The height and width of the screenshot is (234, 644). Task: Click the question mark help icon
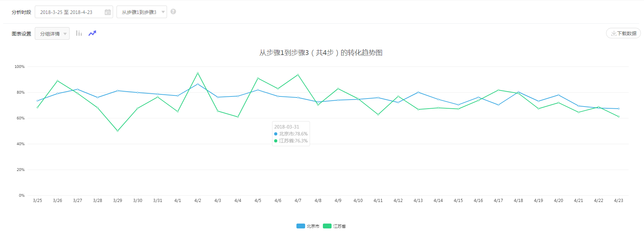(x=173, y=11)
